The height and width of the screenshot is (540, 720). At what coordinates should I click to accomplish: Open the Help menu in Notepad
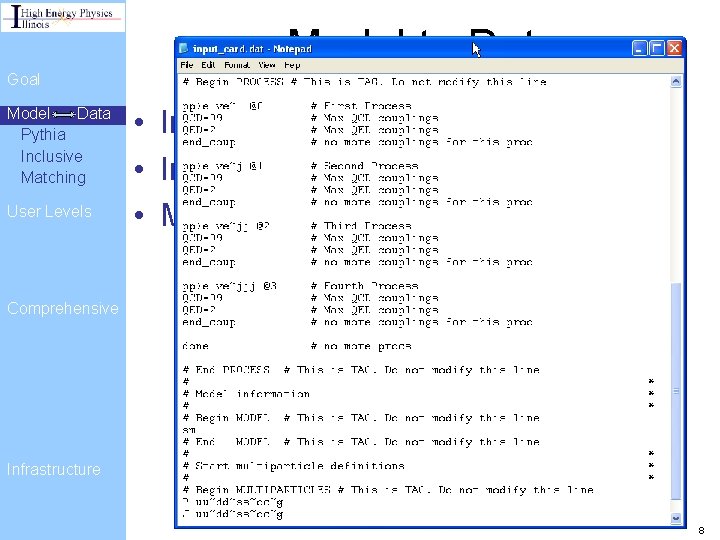tap(292, 65)
